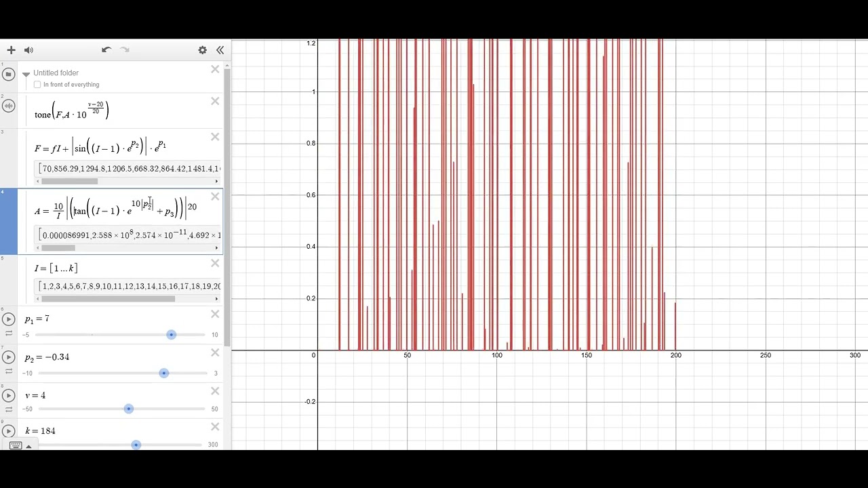Hide the expression list panel
Viewport: 868px width, 488px height.
220,50
